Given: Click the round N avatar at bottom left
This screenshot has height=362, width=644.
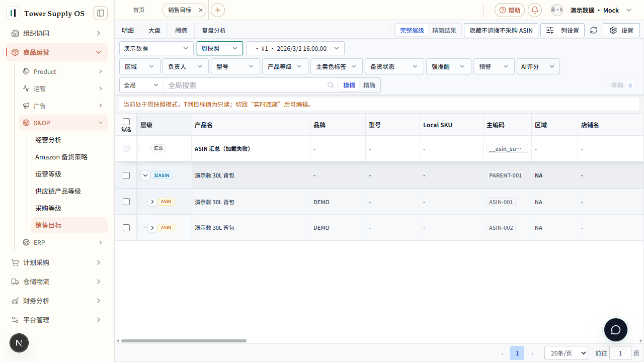Looking at the screenshot, I should (x=19, y=343).
